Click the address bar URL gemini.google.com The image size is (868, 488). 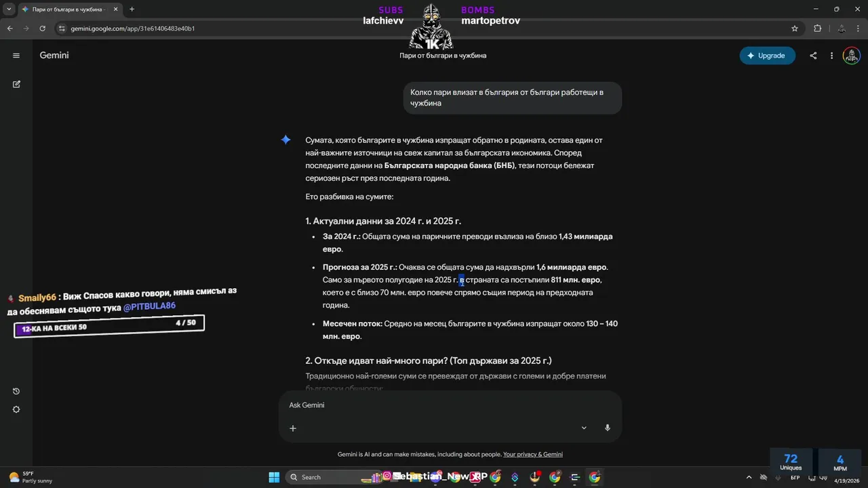pyautogui.click(x=133, y=28)
